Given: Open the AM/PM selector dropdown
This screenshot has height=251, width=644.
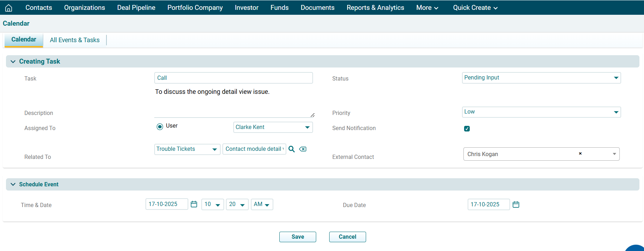Looking at the screenshot, I should point(262,205).
